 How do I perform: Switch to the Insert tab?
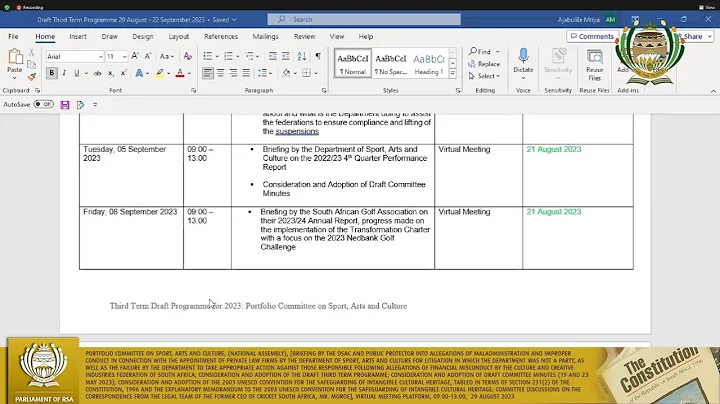78,36
